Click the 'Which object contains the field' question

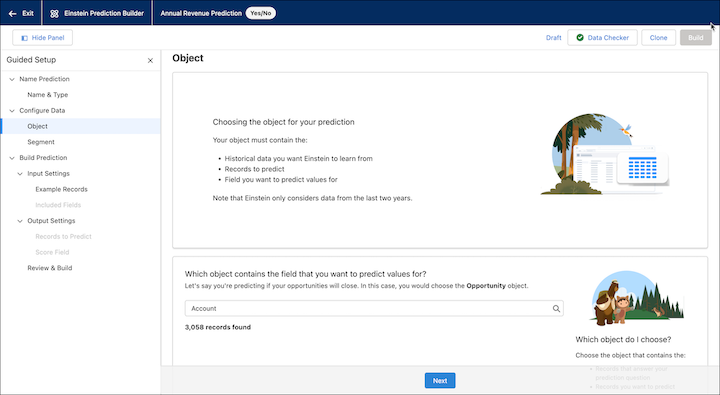(x=305, y=274)
